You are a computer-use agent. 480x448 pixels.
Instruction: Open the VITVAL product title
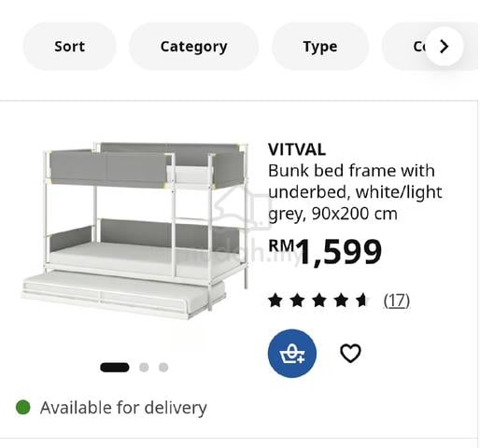click(297, 149)
